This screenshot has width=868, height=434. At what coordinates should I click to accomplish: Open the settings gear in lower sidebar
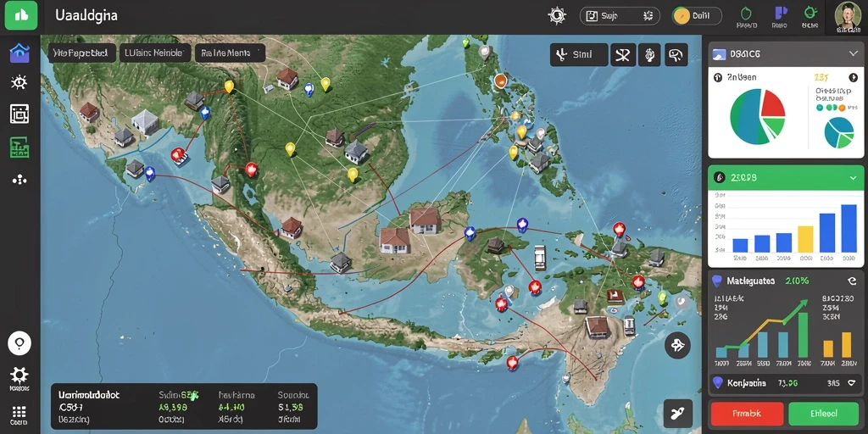click(19, 376)
